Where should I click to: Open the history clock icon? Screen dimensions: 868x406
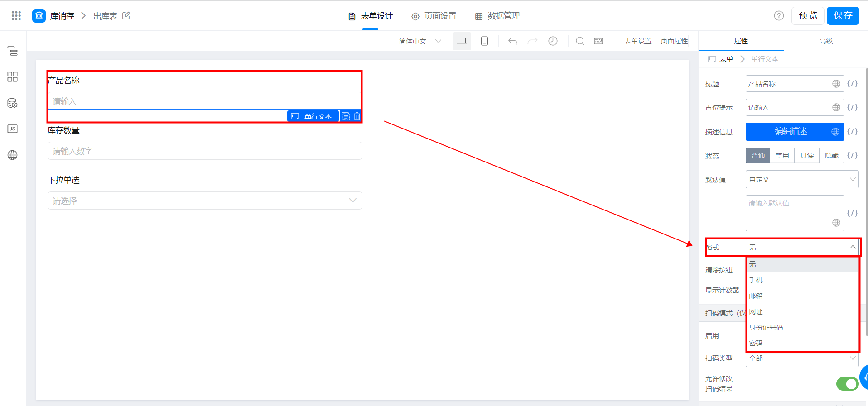[x=553, y=41]
